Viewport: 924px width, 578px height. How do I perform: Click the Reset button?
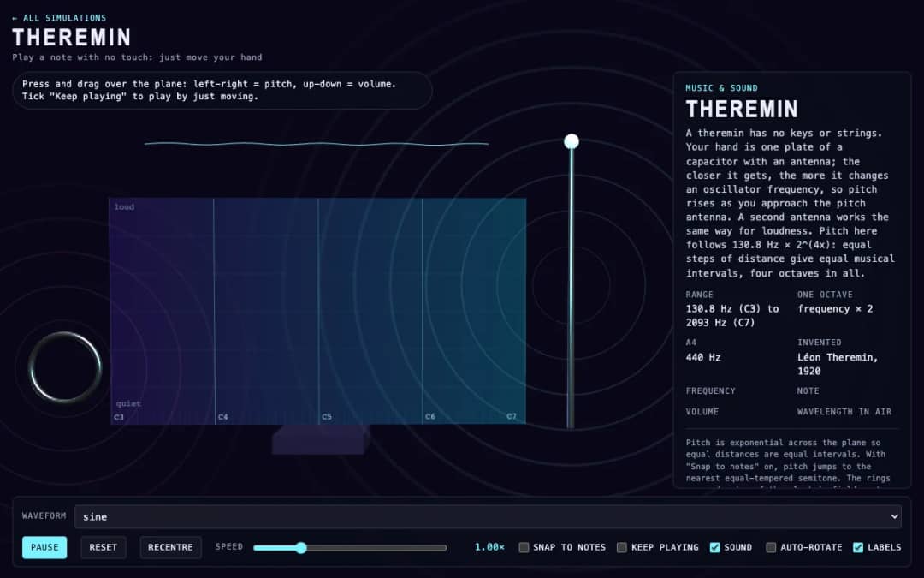point(104,547)
